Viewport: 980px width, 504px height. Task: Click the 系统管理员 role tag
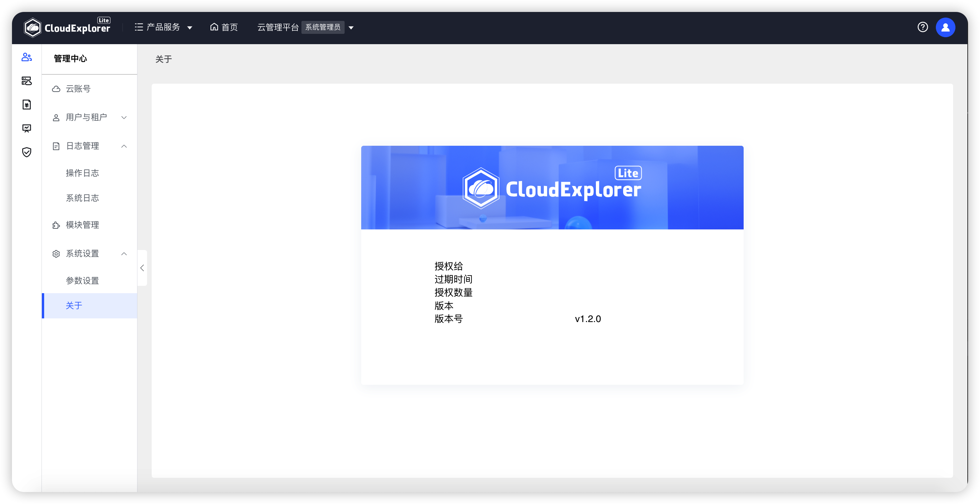coord(323,27)
